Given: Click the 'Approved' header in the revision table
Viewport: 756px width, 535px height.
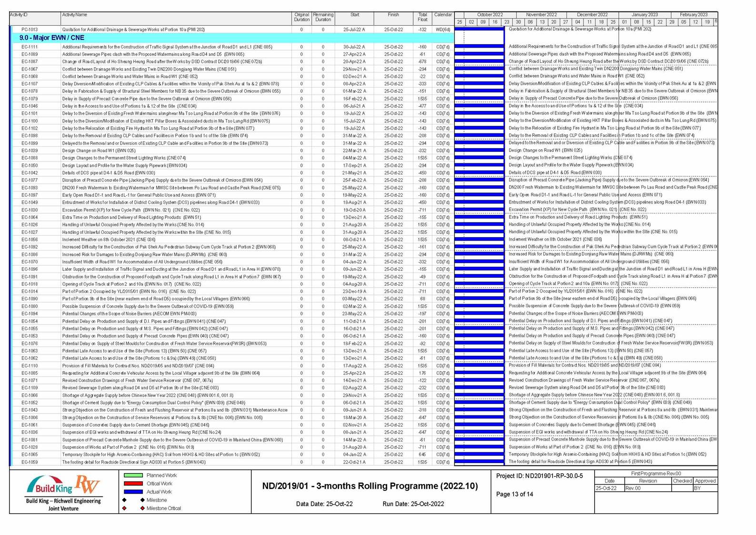Looking at the screenshot, I should pyautogui.click(x=705, y=481).
